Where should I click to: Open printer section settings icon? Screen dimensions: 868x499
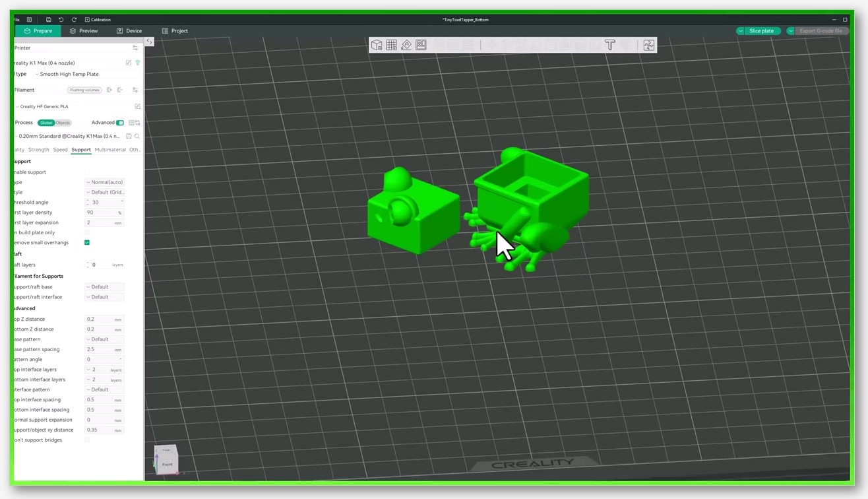click(x=135, y=48)
